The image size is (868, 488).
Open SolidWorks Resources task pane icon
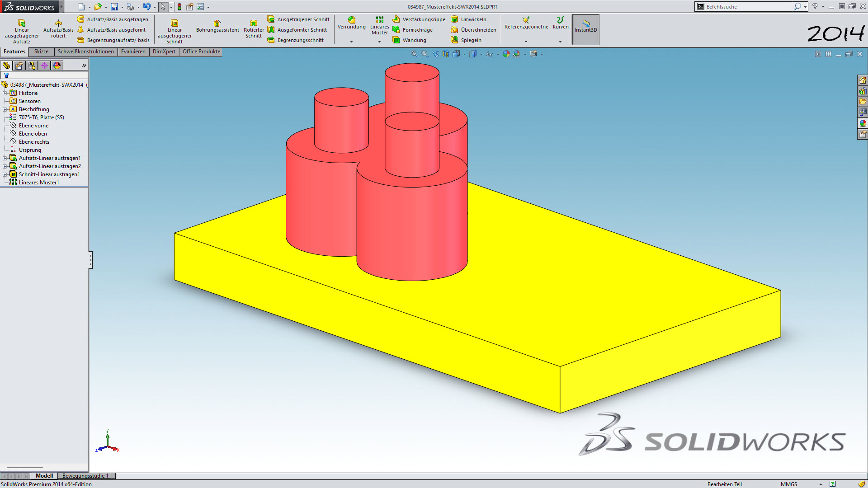pos(862,80)
